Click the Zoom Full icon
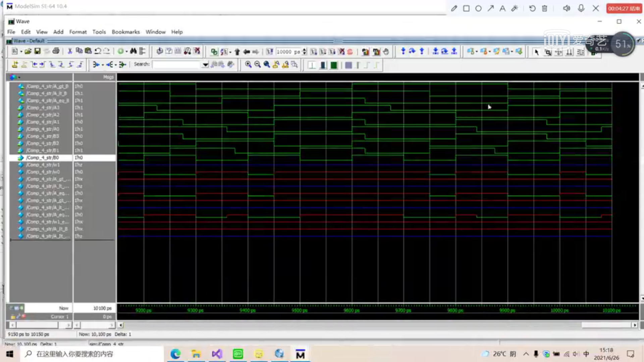Screen dimensions: 644x362 (x=267, y=65)
